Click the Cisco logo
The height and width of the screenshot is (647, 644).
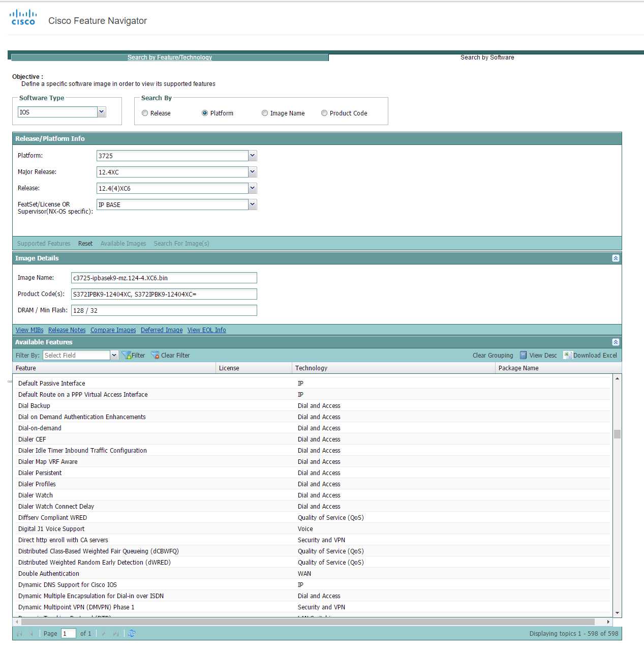point(23,17)
